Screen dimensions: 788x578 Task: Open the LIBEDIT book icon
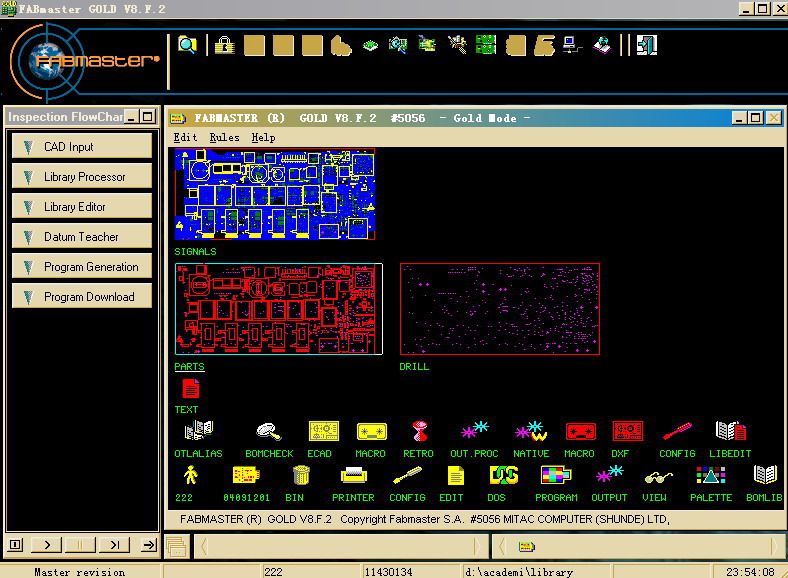pyautogui.click(x=731, y=431)
